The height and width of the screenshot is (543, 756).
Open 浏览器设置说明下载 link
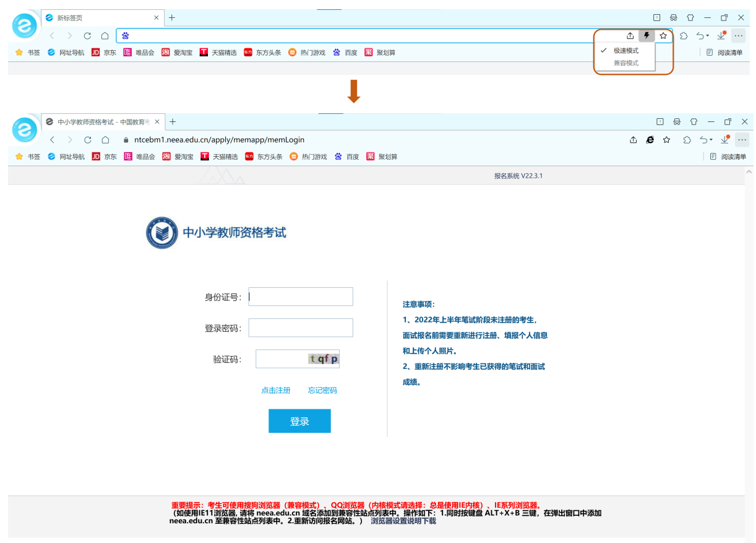coord(403,521)
